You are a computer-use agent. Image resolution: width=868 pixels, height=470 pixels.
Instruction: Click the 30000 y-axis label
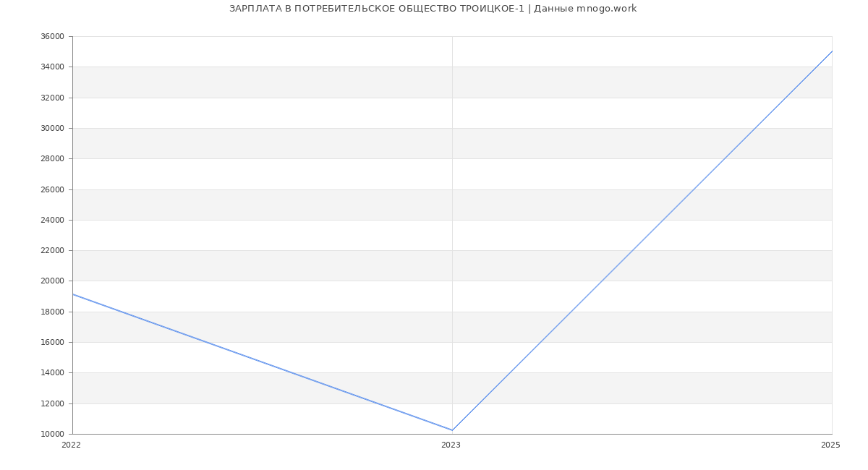pyautogui.click(x=53, y=128)
